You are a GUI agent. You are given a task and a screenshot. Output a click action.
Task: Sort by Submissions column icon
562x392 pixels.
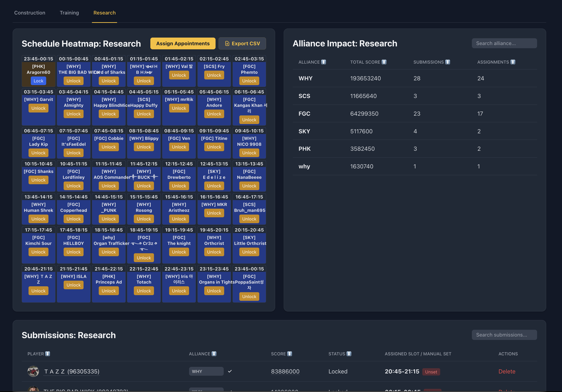(447, 62)
